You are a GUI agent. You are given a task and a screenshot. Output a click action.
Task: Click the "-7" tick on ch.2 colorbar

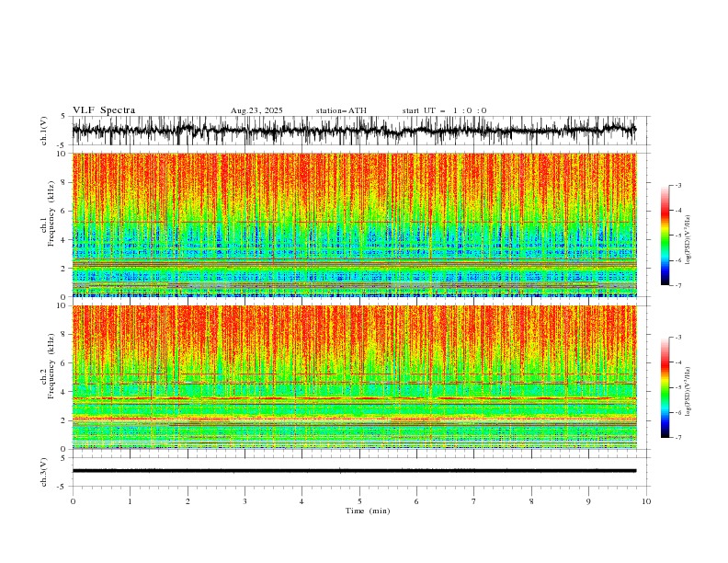click(x=678, y=438)
